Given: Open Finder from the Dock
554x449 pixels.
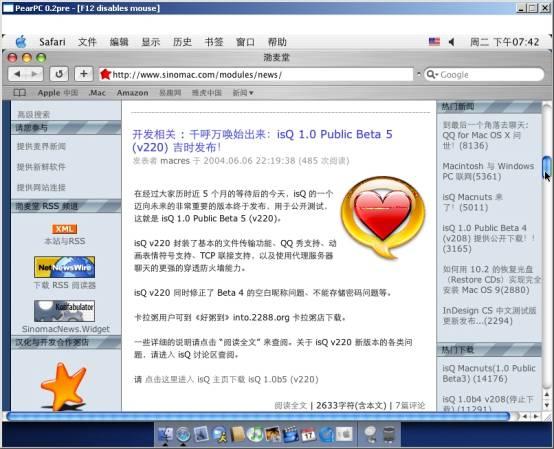Looking at the screenshot, I should click(x=165, y=434).
